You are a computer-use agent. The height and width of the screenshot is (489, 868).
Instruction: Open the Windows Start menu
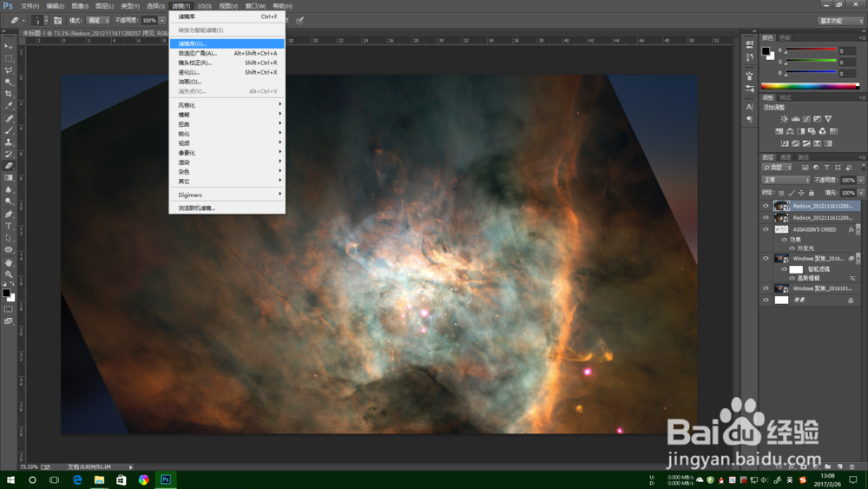[10, 479]
